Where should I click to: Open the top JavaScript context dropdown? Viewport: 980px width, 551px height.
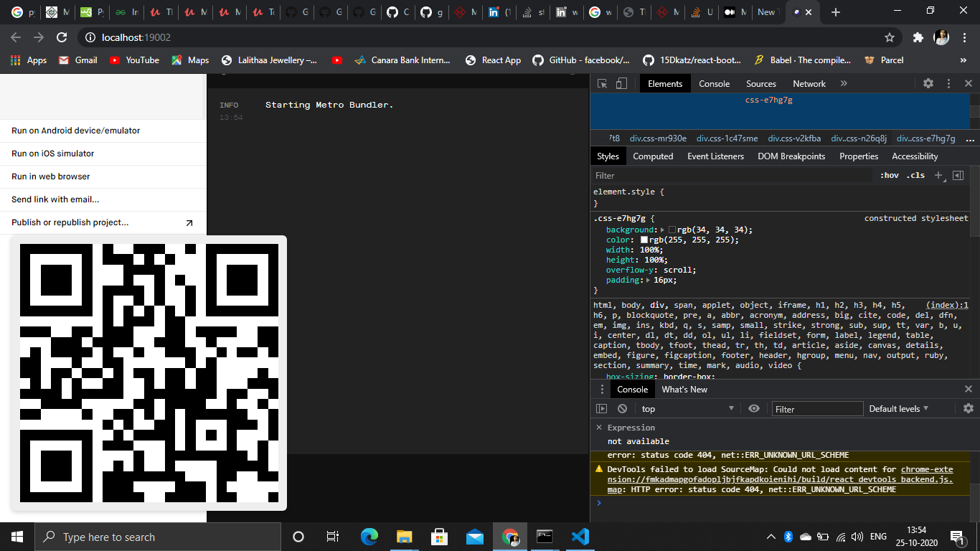coord(687,408)
